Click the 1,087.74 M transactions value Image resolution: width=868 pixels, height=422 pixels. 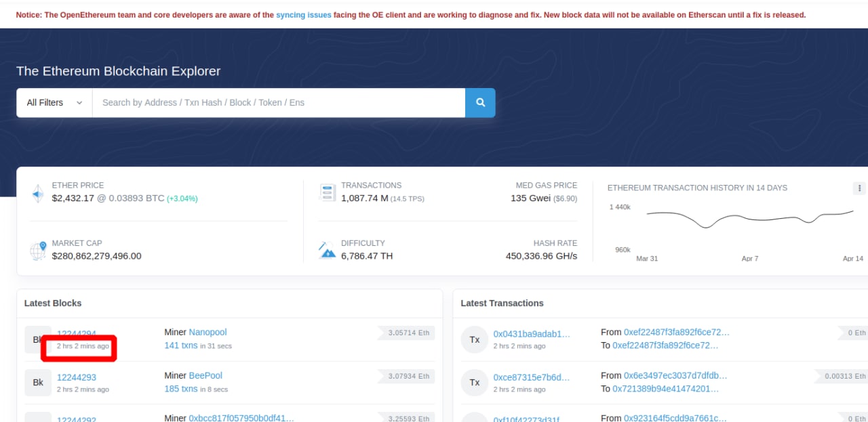(x=365, y=198)
